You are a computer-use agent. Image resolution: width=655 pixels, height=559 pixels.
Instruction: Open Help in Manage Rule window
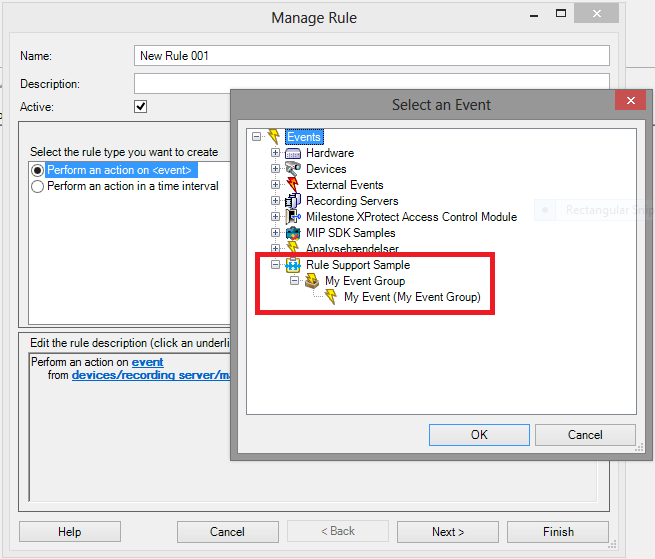point(70,532)
